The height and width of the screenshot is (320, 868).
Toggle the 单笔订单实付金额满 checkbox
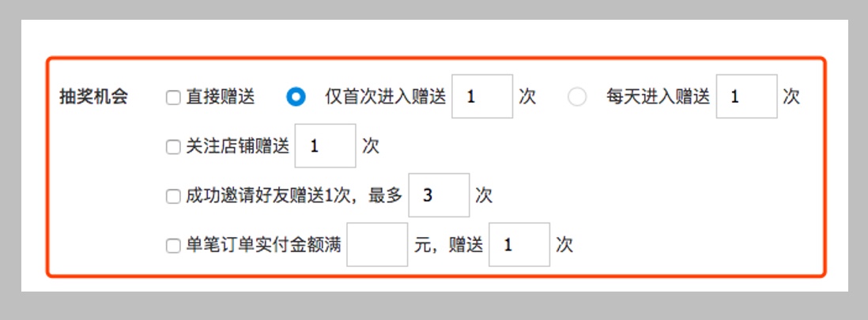pyautogui.click(x=173, y=246)
